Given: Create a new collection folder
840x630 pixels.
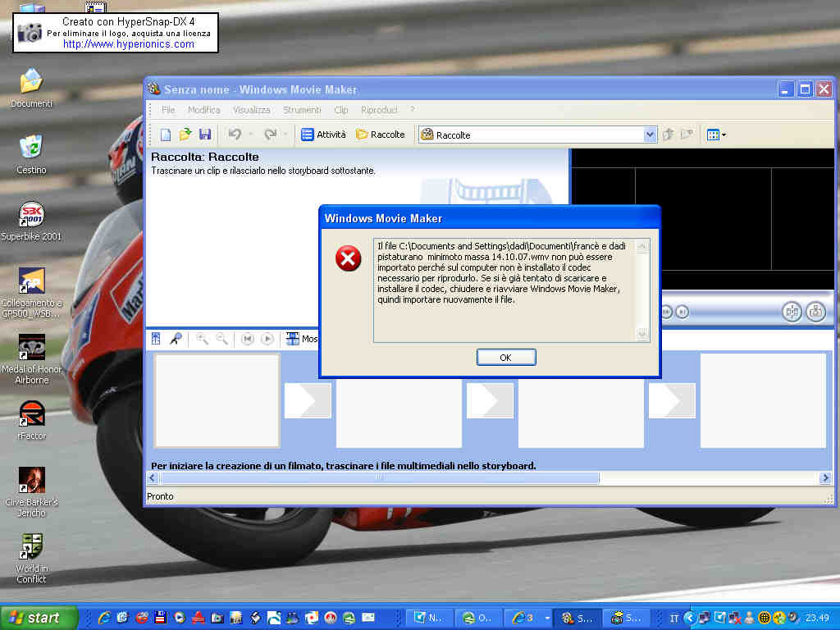Looking at the screenshot, I should click(687, 135).
